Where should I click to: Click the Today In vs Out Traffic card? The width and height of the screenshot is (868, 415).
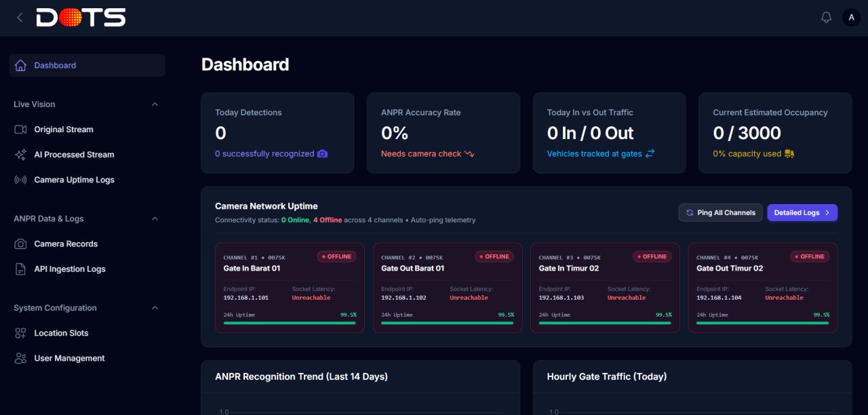pos(610,133)
